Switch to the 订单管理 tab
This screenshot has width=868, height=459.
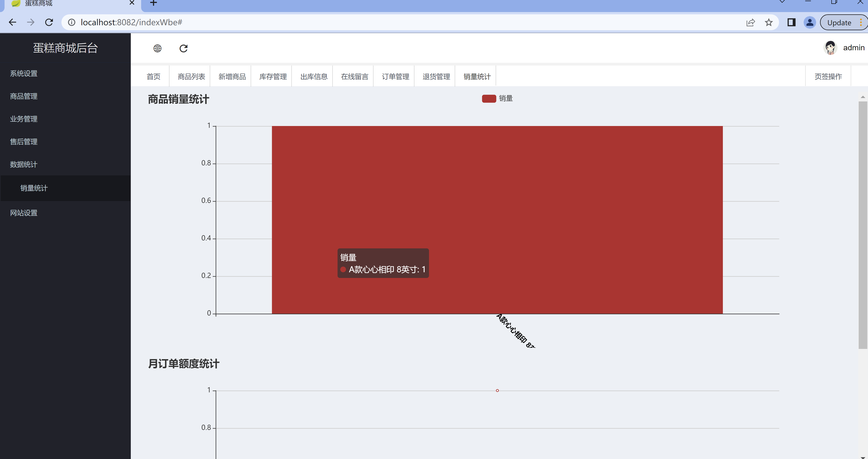coord(395,76)
